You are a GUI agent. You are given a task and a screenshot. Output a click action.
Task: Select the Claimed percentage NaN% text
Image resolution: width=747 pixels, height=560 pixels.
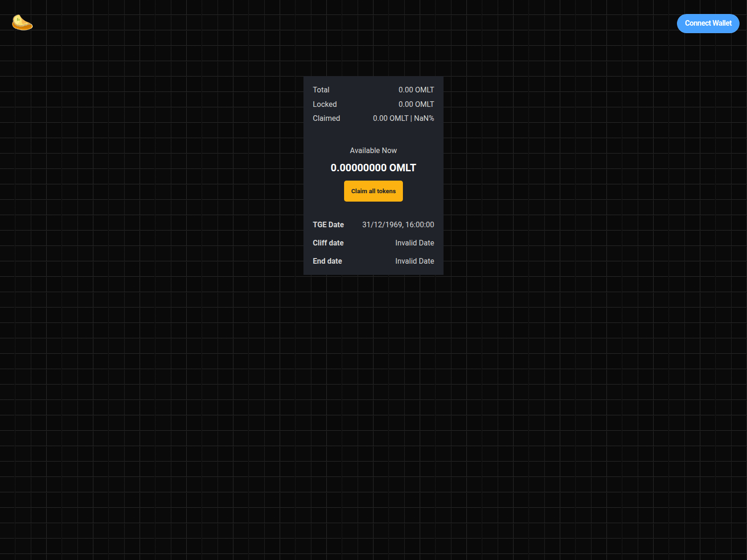[425, 118]
